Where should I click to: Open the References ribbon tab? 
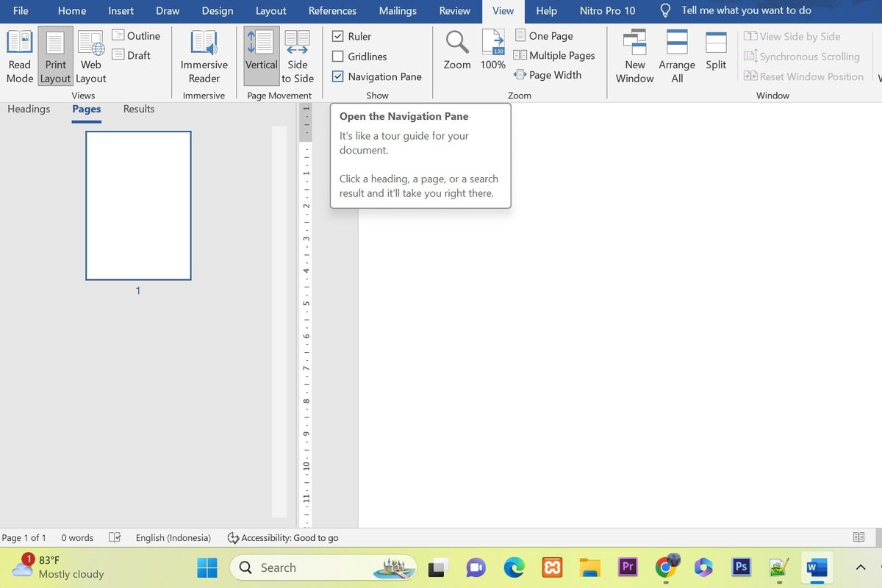click(x=332, y=11)
